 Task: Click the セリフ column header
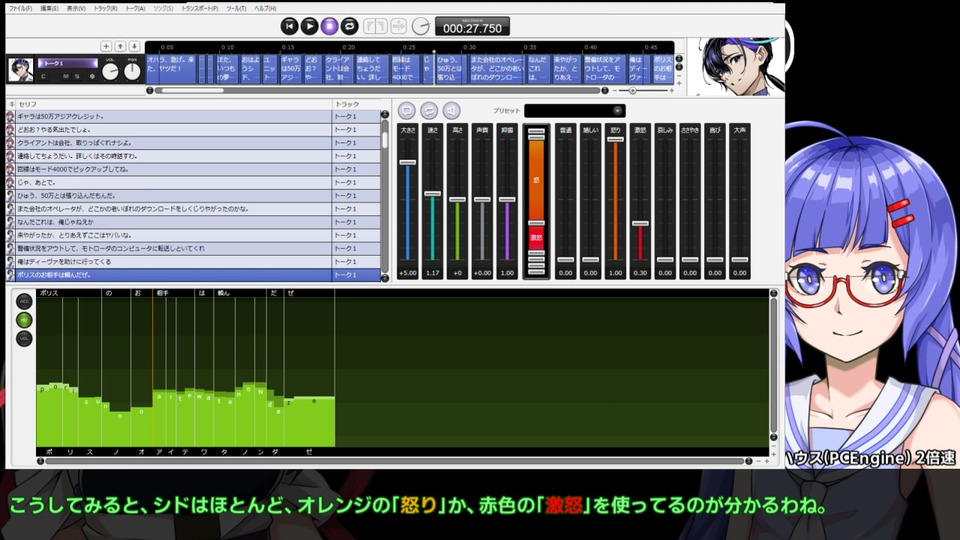(174, 104)
